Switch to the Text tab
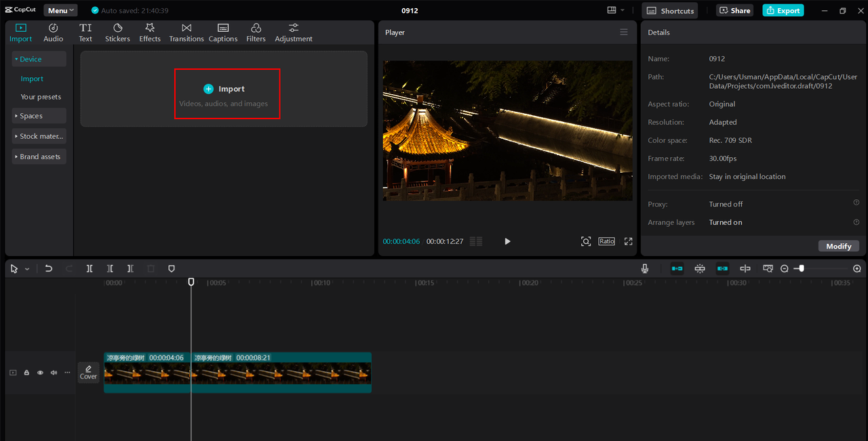This screenshot has height=441, width=868. click(85, 33)
